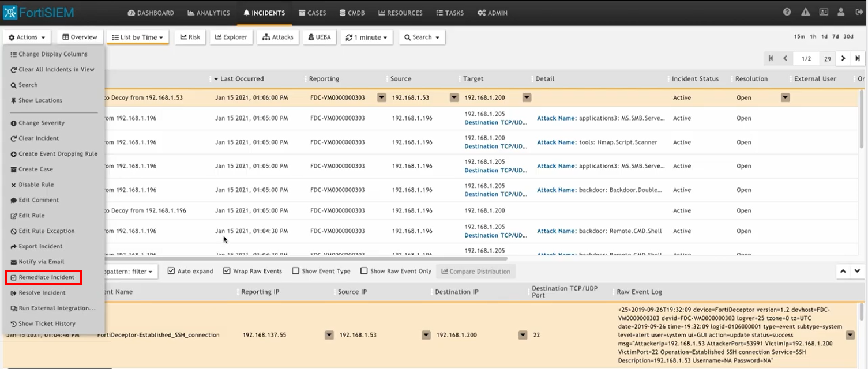Jump to last page of incidents
The width and height of the screenshot is (868, 369).
(858, 58)
